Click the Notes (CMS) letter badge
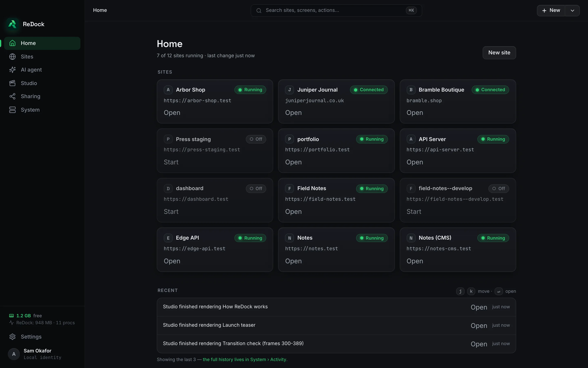This screenshot has width=588, height=368. click(x=411, y=238)
